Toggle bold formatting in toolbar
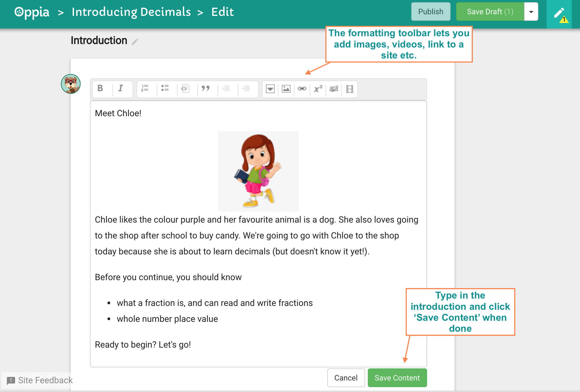580x392 pixels. (101, 89)
